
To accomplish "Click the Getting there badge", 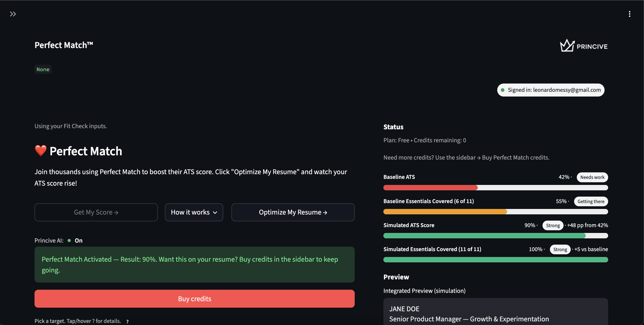I will [x=591, y=201].
